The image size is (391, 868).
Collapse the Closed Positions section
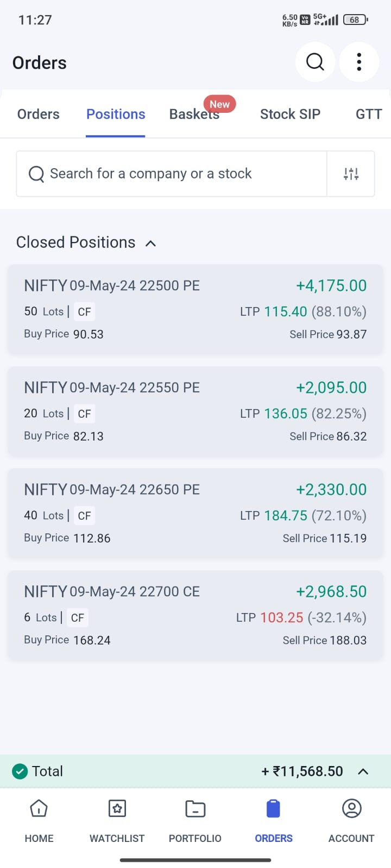pyautogui.click(x=151, y=243)
